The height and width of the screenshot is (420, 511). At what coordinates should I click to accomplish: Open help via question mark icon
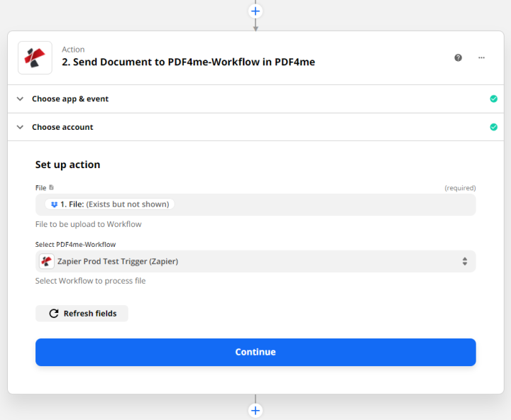[x=458, y=57]
